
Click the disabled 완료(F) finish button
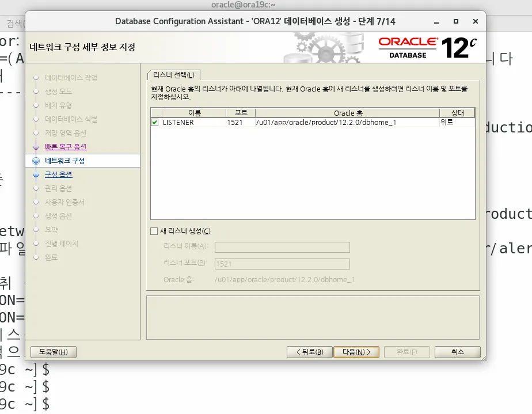(x=407, y=352)
